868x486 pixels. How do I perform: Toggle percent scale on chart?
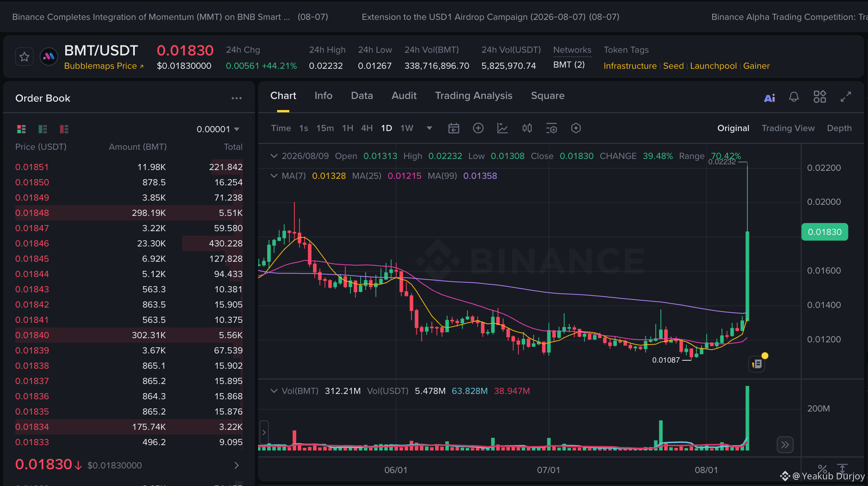[822, 469]
